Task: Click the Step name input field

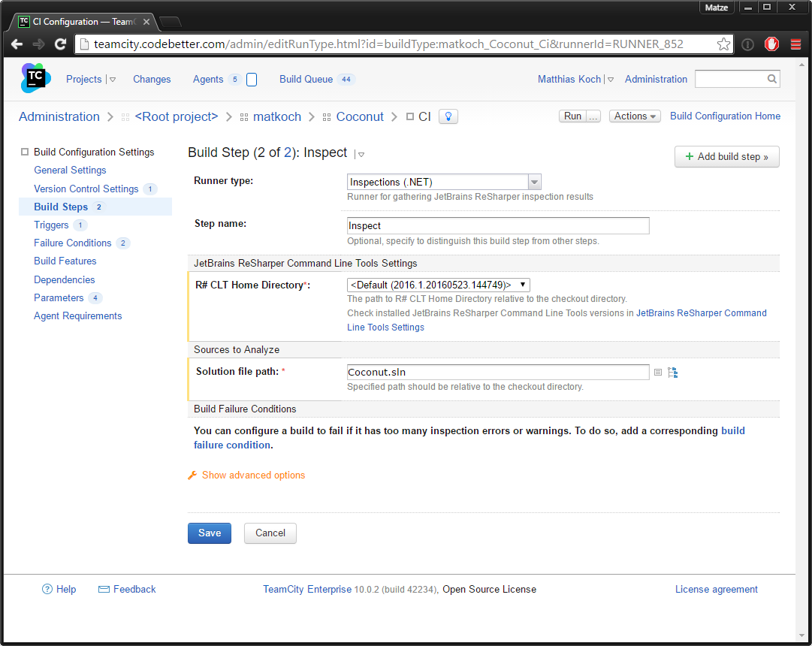Action: pos(498,226)
